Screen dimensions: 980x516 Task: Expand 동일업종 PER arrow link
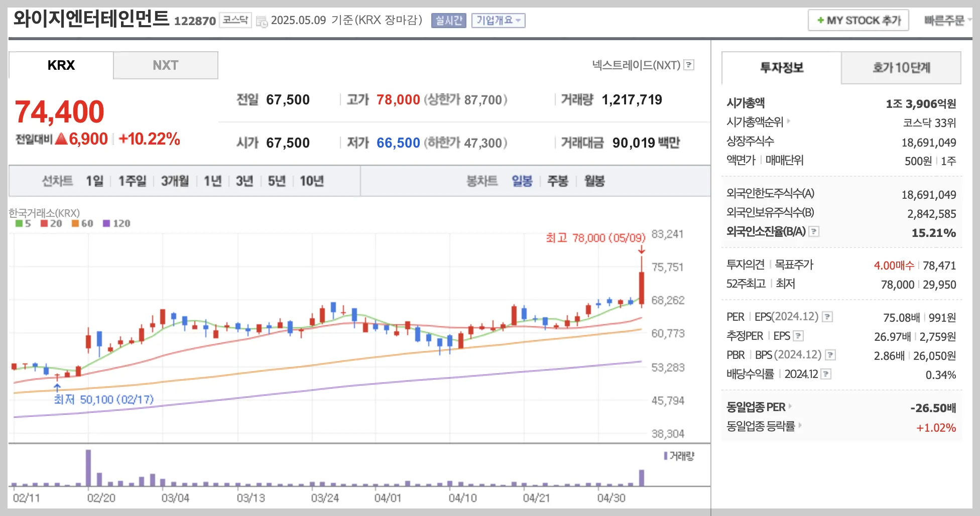[x=790, y=406]
